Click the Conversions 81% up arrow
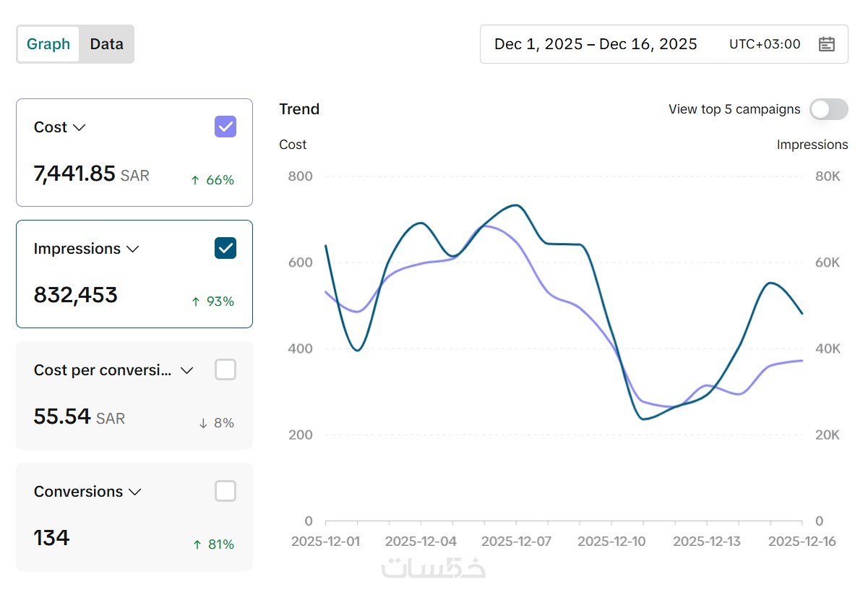 click(197, 544)
